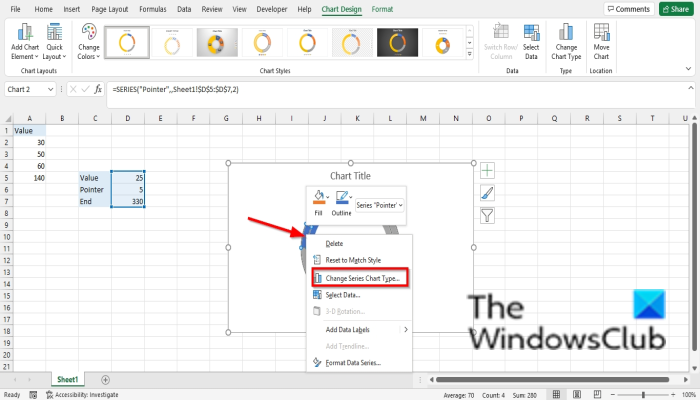Open Add Data Labels submenu arrow
The width and height of the screenshot is (700, 400).
coord(406,329)
